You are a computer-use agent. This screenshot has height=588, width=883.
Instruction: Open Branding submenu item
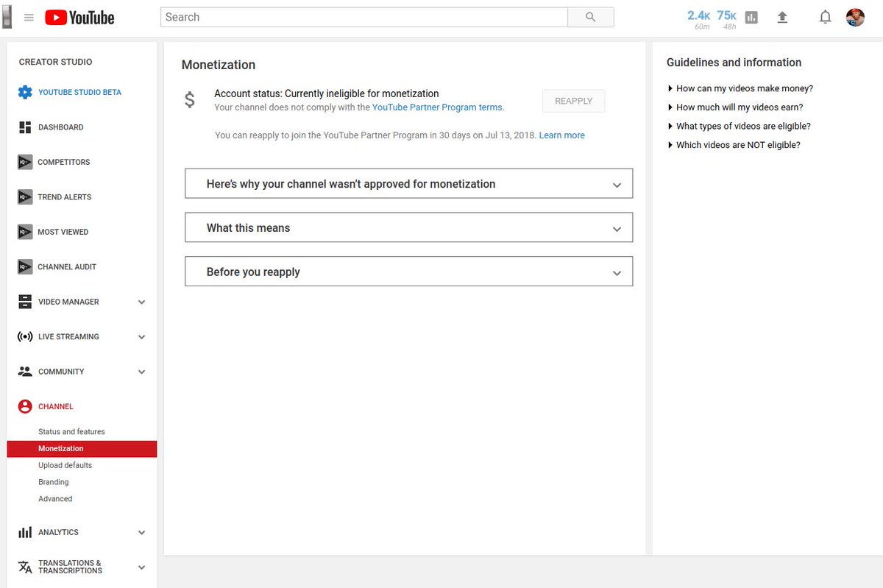click(x=54, y=482)
